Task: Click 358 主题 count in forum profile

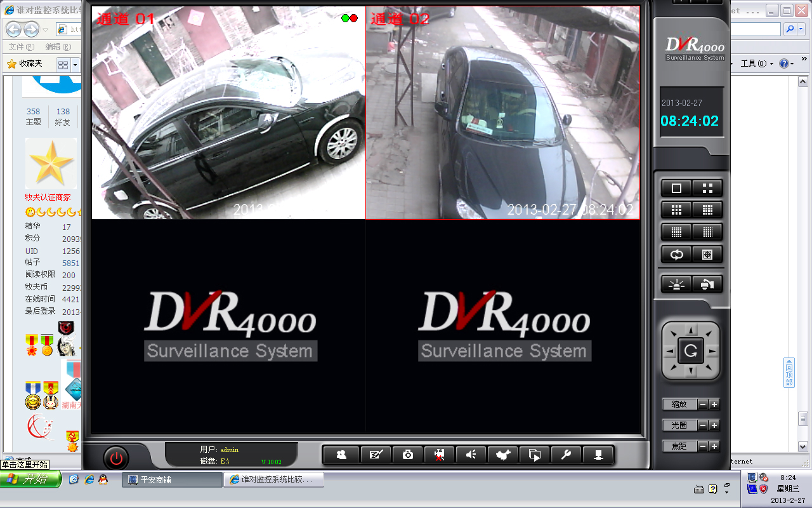Action: (33, 117)
